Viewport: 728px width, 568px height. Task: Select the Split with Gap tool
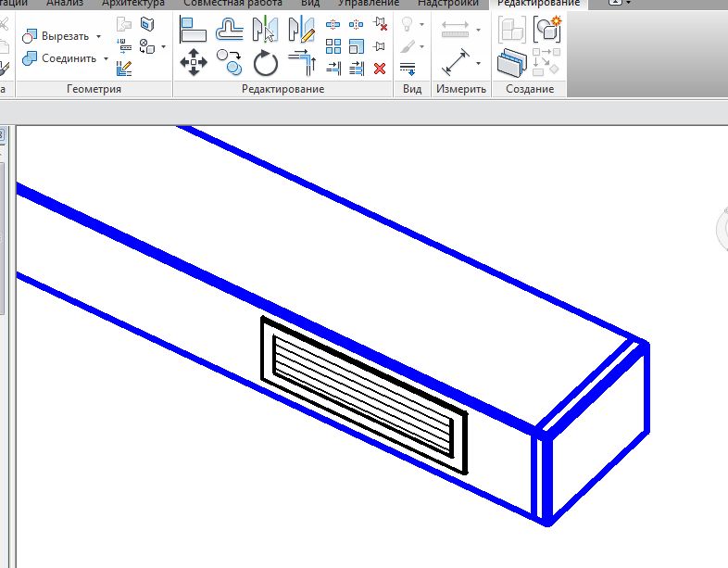(x=356, y=24)
